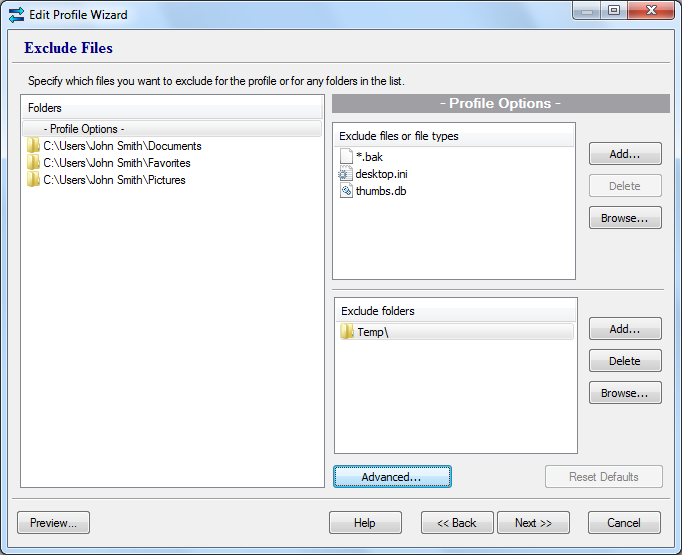Click the thumbs.db file icon
682x555 pixels.
pos(346,191)
